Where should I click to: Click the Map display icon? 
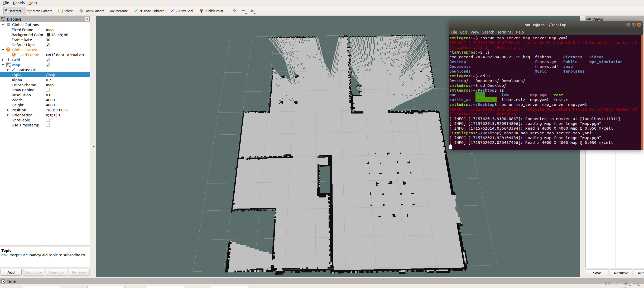point(8,65)
